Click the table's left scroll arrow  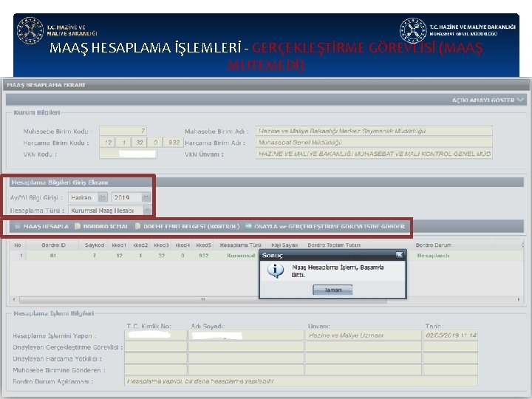point(13,299)
